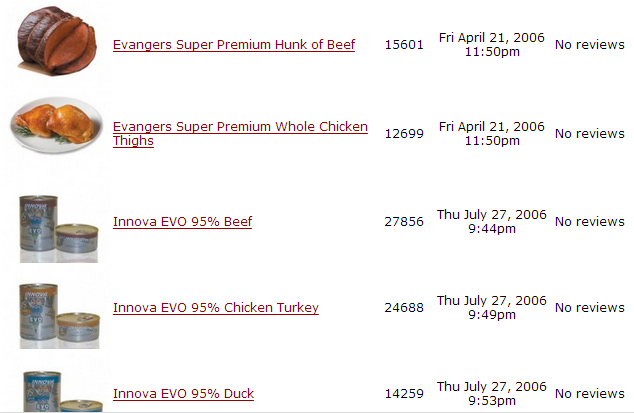Open Evangers Super Premium Hunk of Beef link
Image resolution: width=634 pixels, height=413 pixels.
pyautogui.click(x=233, y=45)
